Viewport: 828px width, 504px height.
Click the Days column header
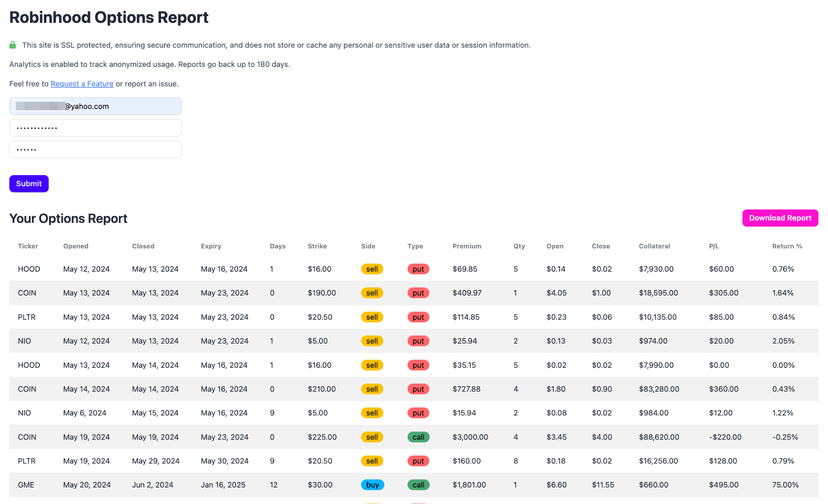(278, 246)
